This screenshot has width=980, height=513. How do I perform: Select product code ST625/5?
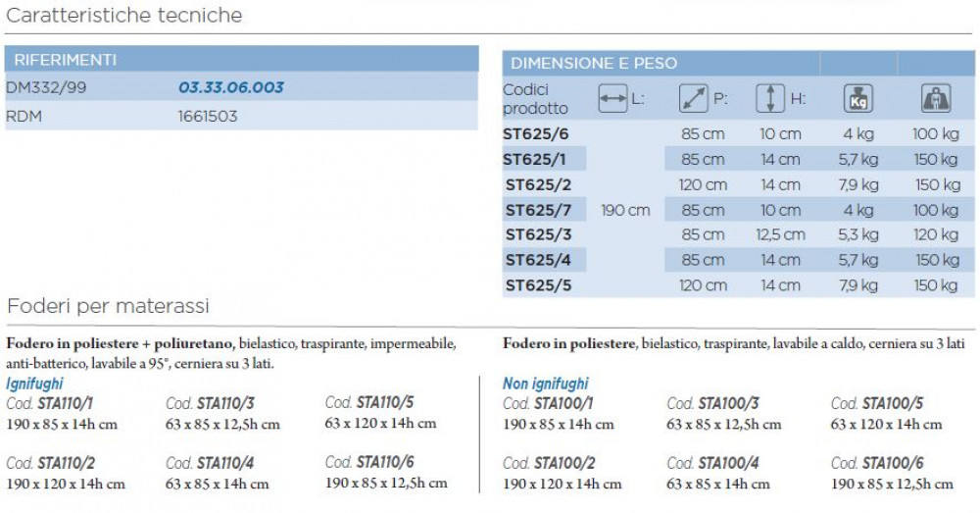click(538, 285)
